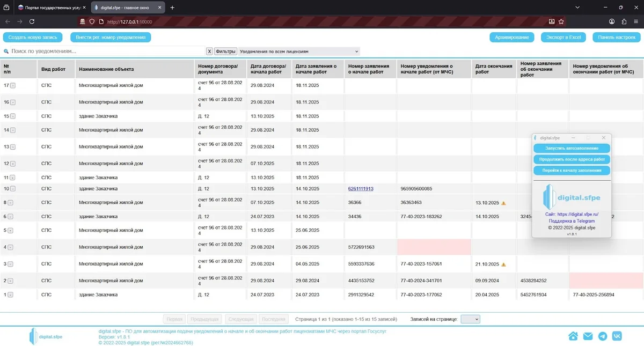Go back with the browser back arrow
Viewport: 644px width, 346px height.
(x=8, y=21)
